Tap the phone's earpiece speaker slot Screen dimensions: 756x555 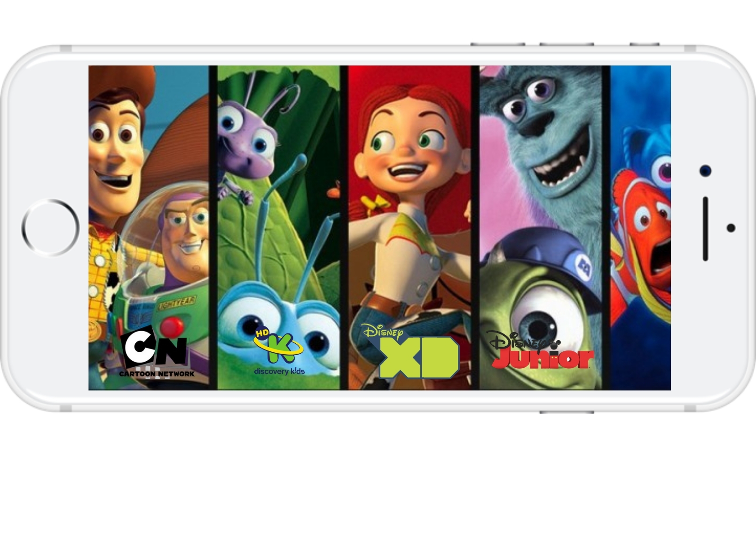[705, 229]
